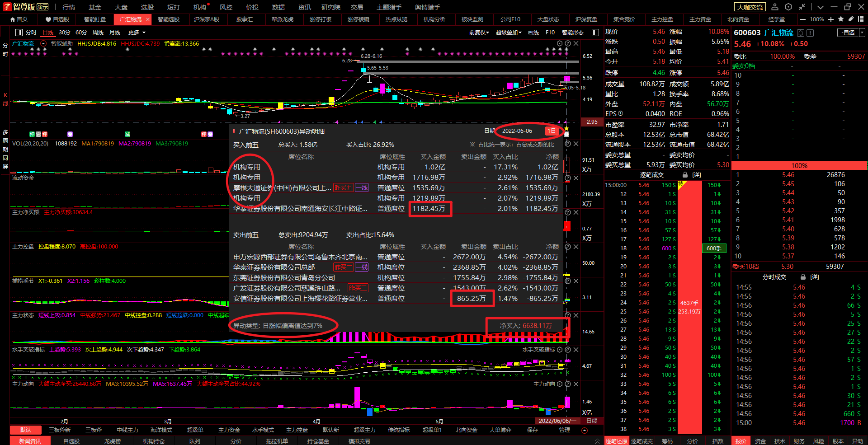Screen dimensions: 868x445
Task: Close the 水手突破指标 indicator panel
Action: (576, 350)
